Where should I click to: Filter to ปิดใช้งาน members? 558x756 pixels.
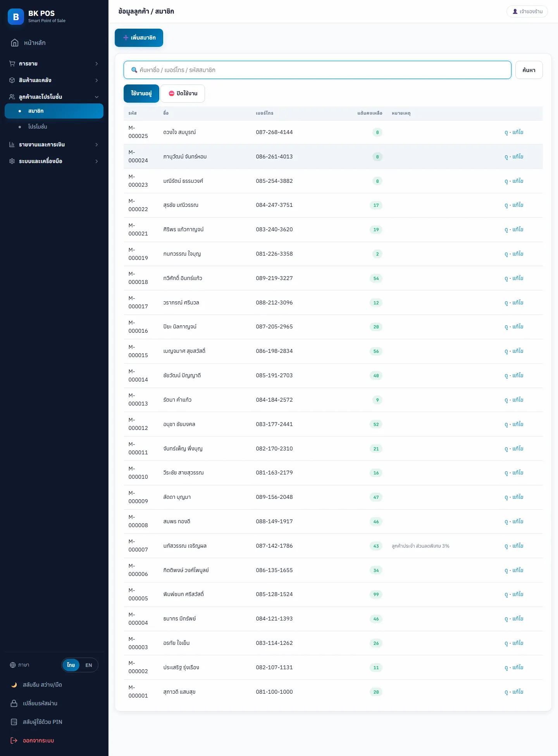point(183,93)
